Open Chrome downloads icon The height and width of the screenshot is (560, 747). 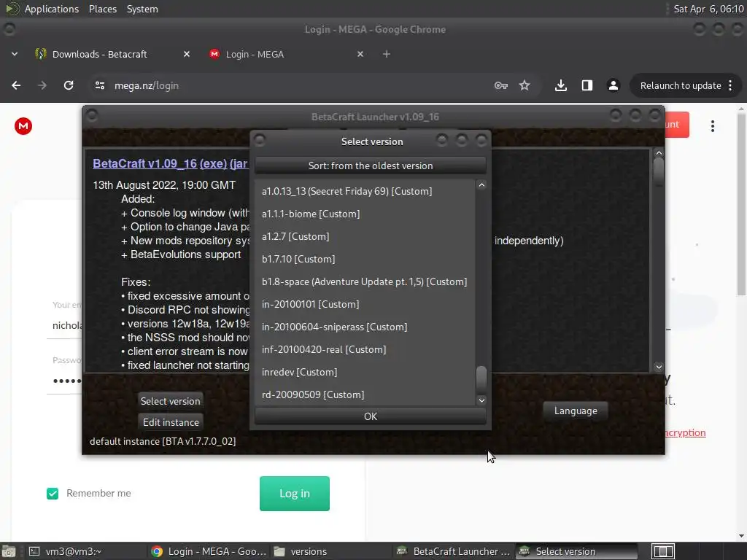click(x=561, y=85)
